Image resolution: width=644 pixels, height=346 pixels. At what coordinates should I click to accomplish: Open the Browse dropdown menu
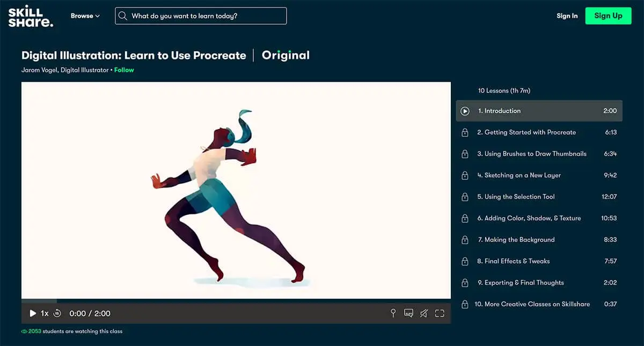85,16
